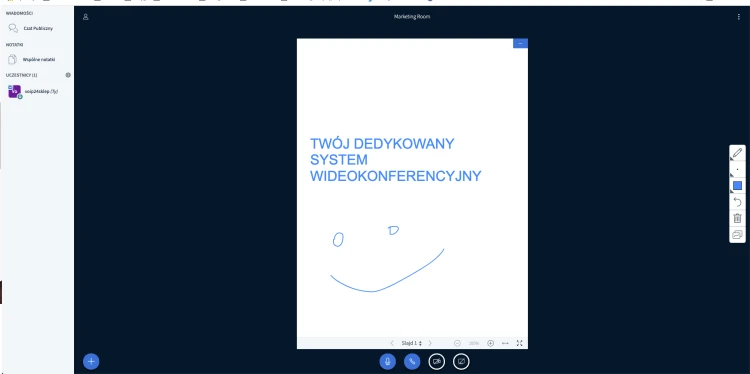Open the three-dot options menu
The height and width of the screenshot is (374, 750).
[x=739, y=17]
